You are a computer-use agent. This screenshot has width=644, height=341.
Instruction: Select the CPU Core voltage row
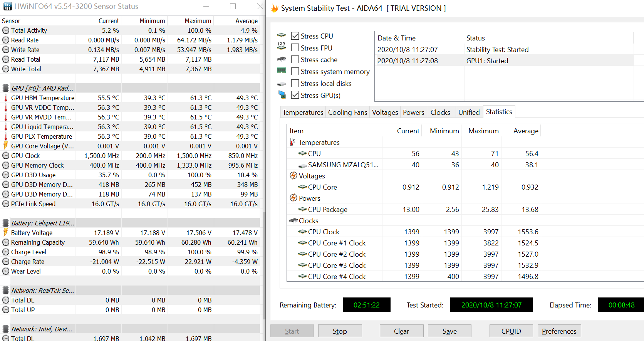[414, 187]
